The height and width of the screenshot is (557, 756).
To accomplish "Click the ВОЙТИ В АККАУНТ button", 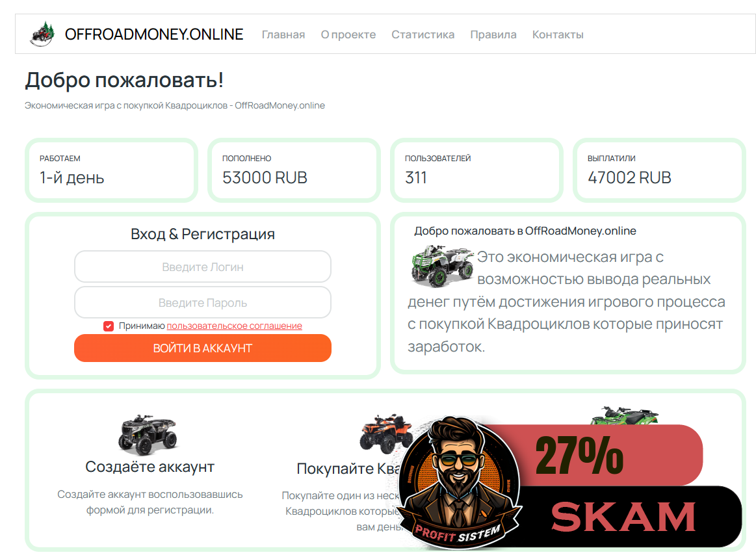I will (x=203, y=348).
